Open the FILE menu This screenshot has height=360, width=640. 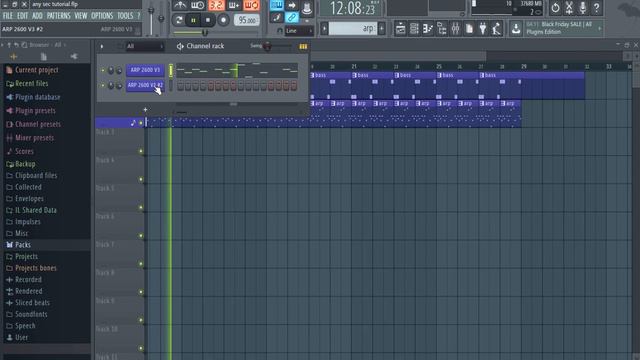tap(8, 16)
